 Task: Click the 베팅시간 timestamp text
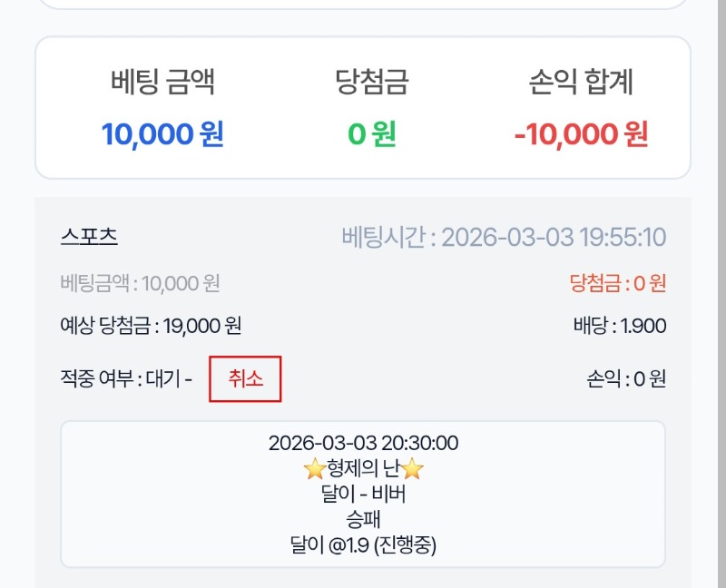tap(504, 238)
